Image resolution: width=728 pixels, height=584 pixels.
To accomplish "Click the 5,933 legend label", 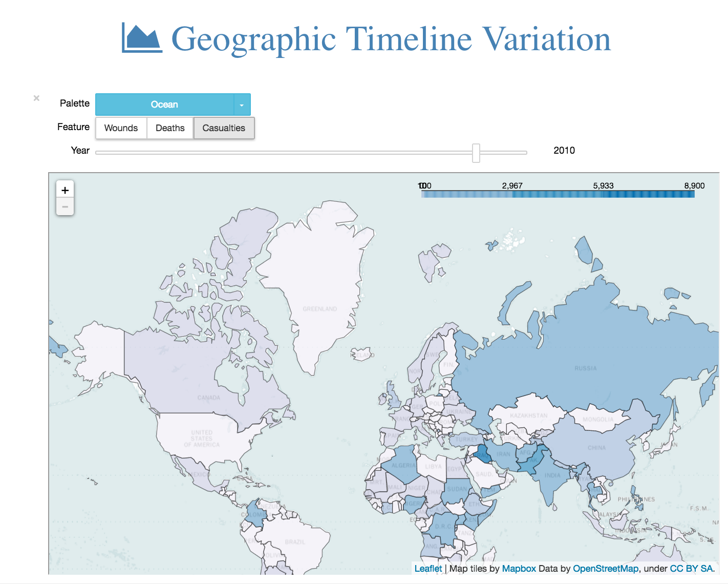I will coord(603,185).
